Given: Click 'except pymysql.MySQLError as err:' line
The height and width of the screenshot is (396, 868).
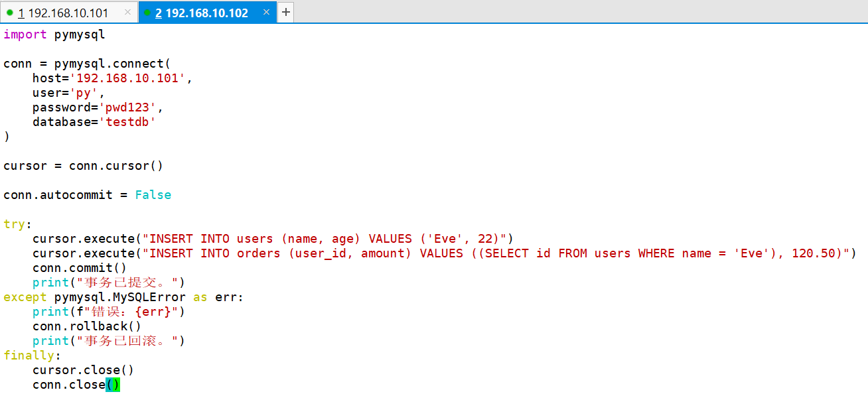Looking at the screenshot, I should 123,297.
